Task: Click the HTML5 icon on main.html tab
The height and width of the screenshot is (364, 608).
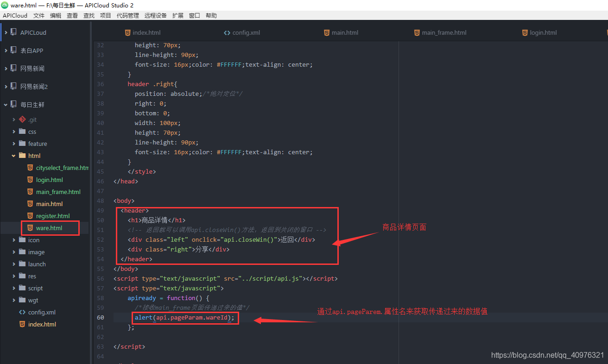Action: [x=327, y=32]
